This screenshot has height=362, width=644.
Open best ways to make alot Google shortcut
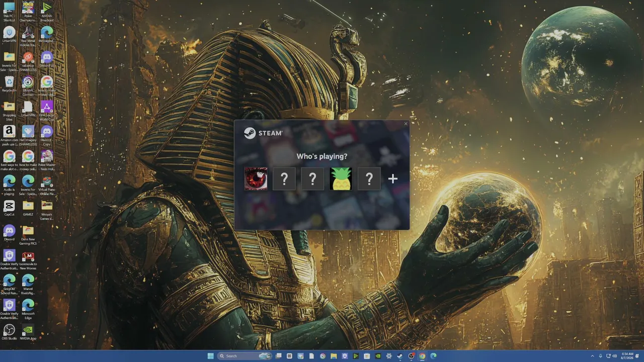click(x=9, y=160)
